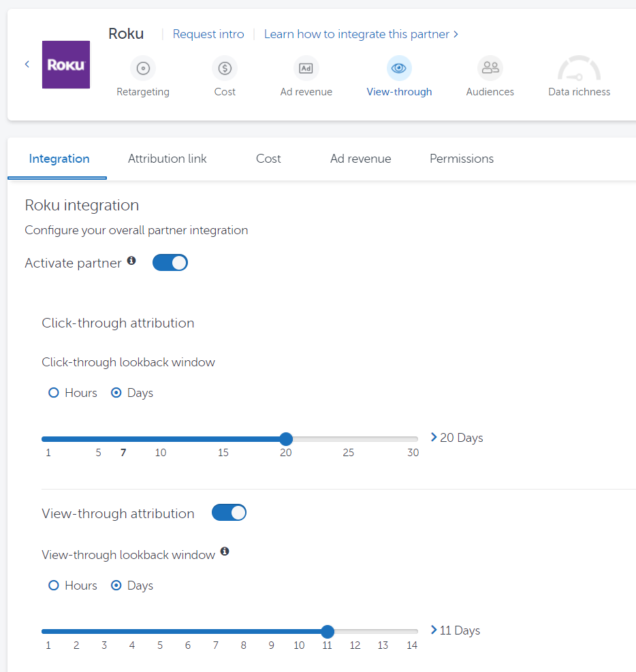Open Learn how to integrate this partner
636x672 pixels.
point(361,34)
